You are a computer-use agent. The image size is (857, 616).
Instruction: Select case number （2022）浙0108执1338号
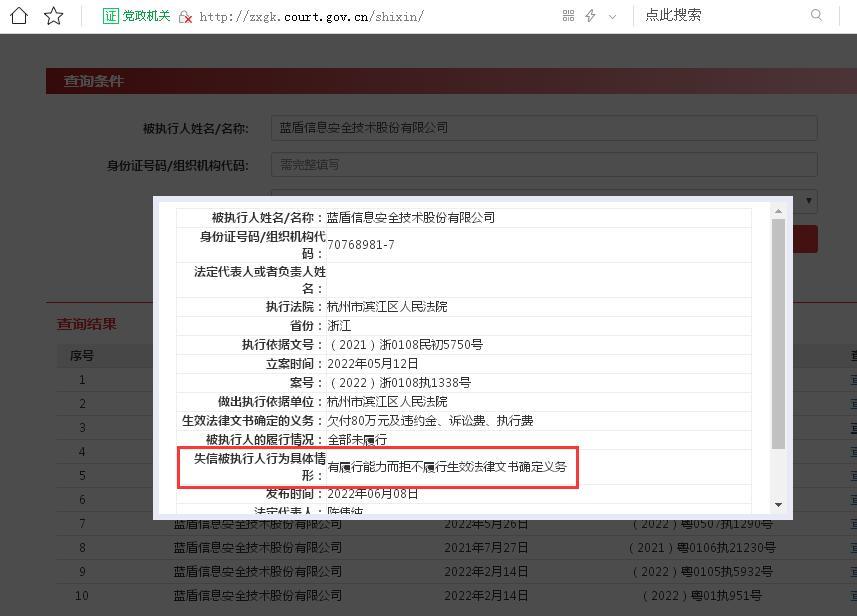399,383
